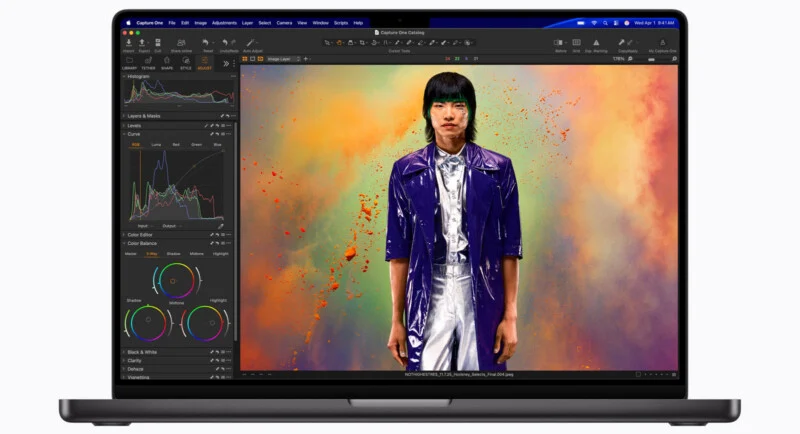Collapse the Histogram panel

pyautogui.click(x=124, y=76)
